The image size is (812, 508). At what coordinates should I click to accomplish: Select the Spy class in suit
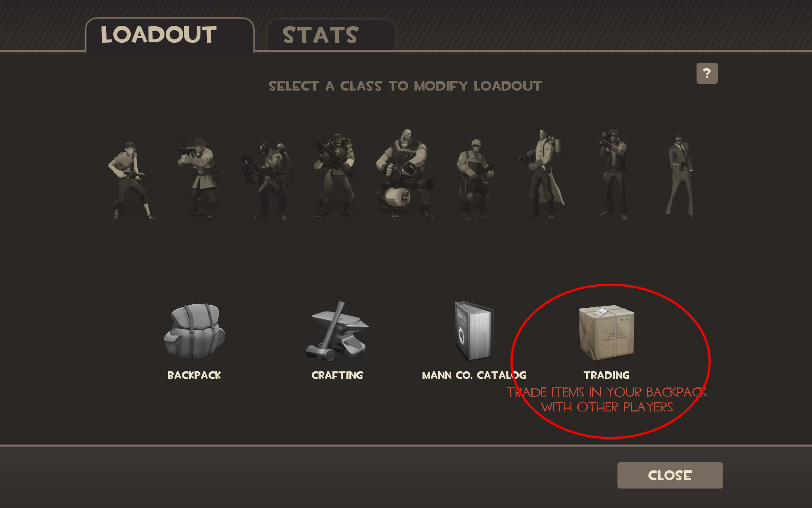click(680, 177)
